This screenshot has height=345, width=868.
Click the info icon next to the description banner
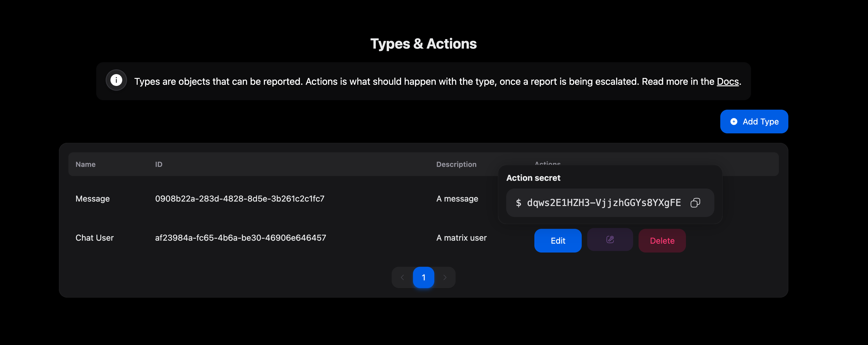tap(116, 80)
